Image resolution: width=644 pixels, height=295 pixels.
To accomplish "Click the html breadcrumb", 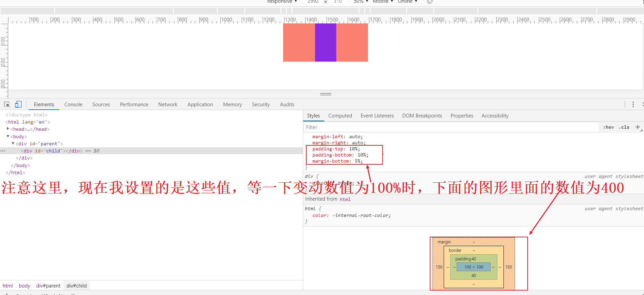I will [8, 286].
